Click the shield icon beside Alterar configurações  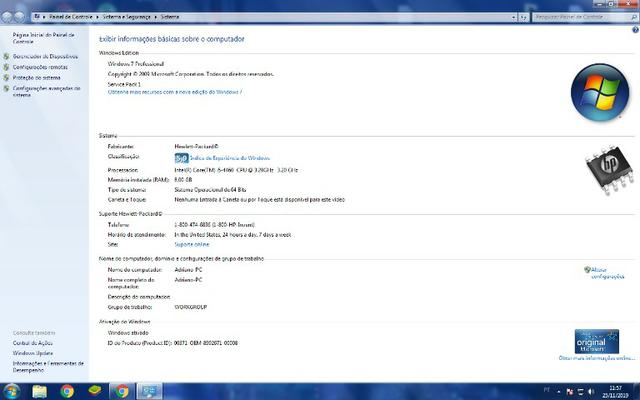click(x=587, y=270)
